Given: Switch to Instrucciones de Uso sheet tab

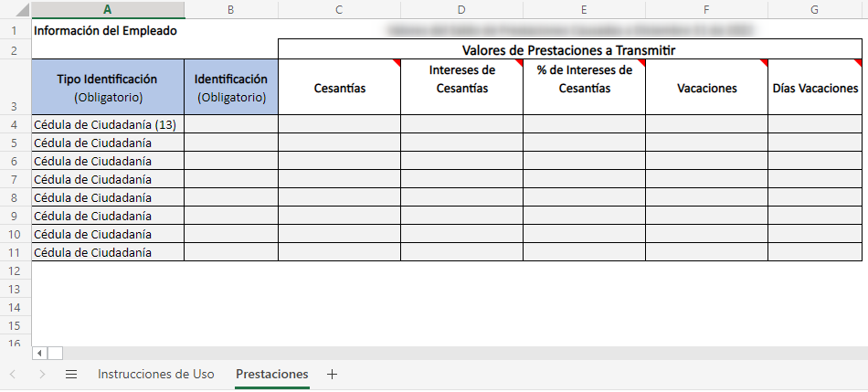Looking at the screenshot, I should (156, 375).
